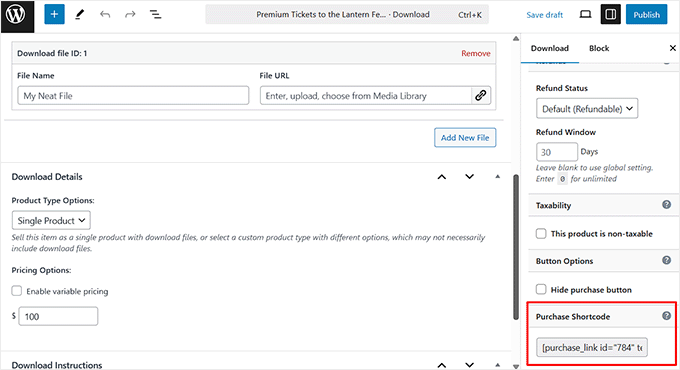Check This product is non-taxable
Image resolution: width=680 pixels, height=370 pixels.
pyautogui.click(x=541, y=233)
